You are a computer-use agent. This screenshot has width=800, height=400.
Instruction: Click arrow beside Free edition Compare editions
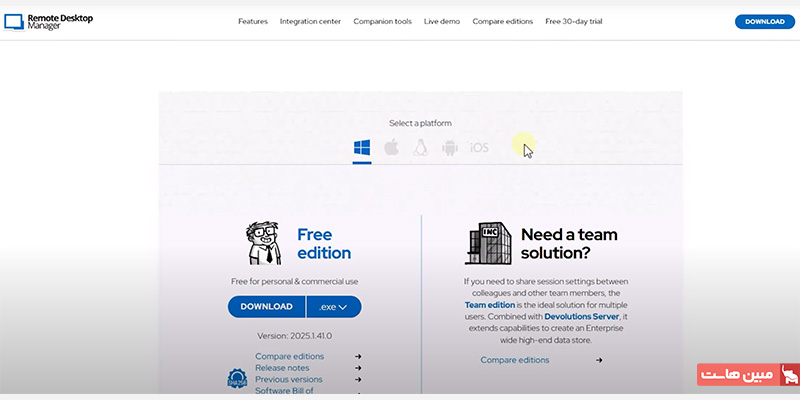359,357
